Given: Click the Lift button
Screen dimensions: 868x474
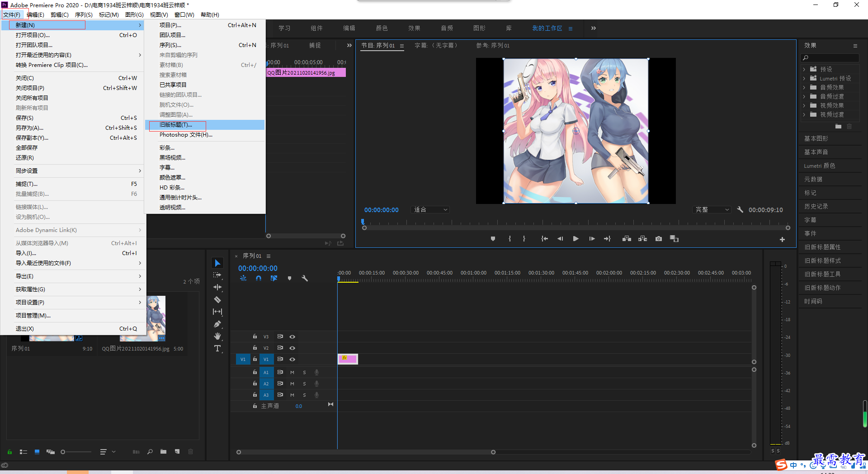Looking at the screenshot, I should pyautogui.click(x=627, y=238).
